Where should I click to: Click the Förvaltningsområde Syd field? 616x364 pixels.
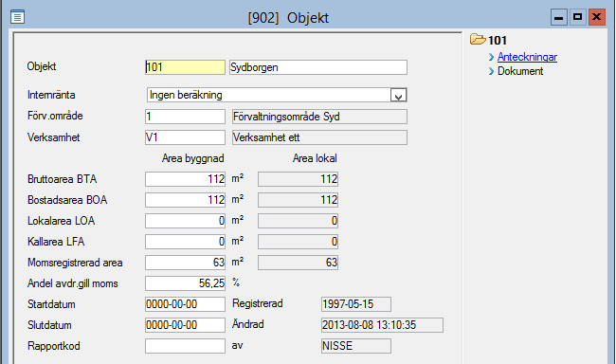319,117
